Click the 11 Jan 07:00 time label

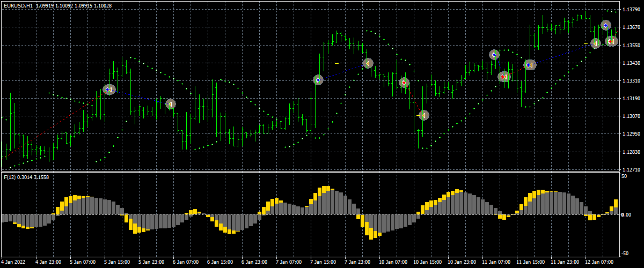(x=495, y=263)
